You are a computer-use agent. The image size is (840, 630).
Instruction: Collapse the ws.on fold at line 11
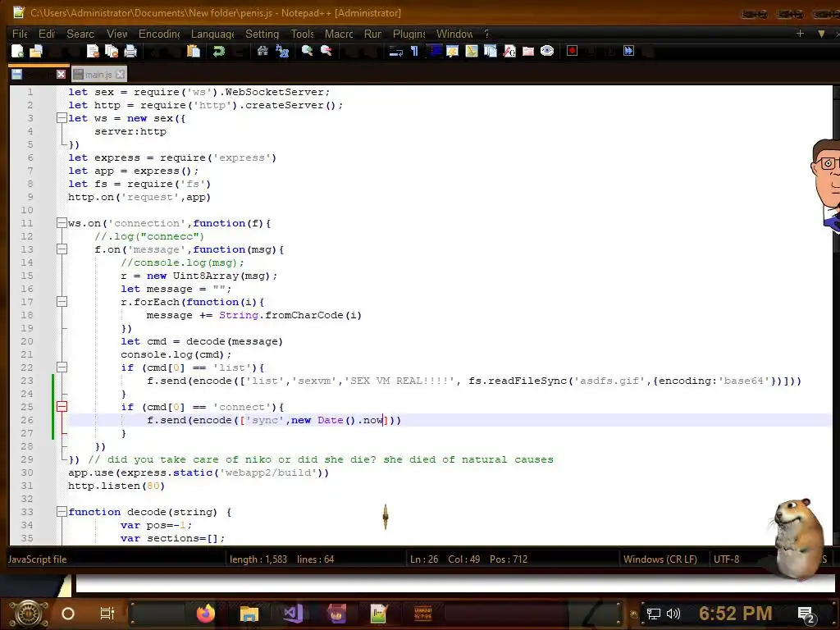(x=62, y=223)
